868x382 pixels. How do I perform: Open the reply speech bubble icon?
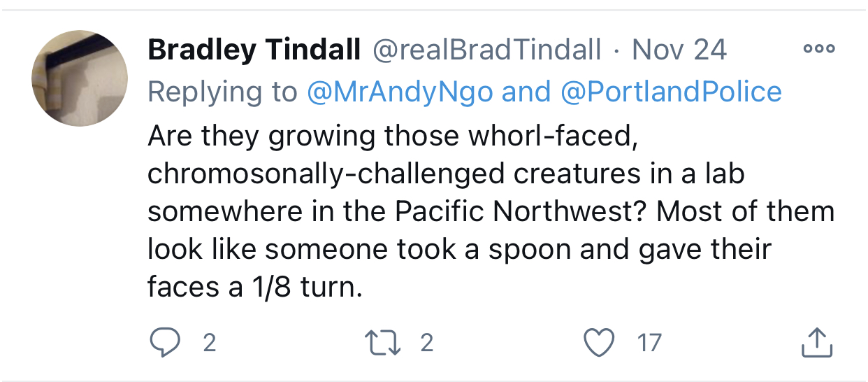click(x=166, y=342)
